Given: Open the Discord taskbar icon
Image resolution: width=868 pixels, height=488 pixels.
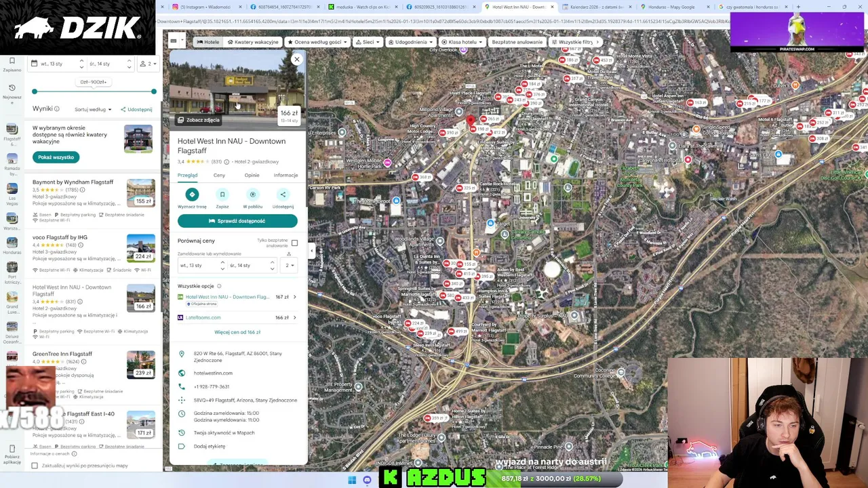Looking at the screenshot, I should [x=367, y=480].
